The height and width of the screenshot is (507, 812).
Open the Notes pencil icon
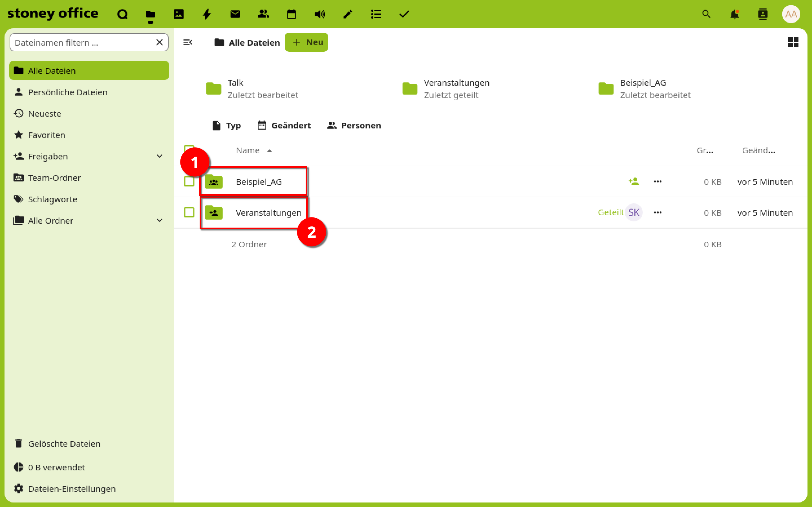click(348, 14)
